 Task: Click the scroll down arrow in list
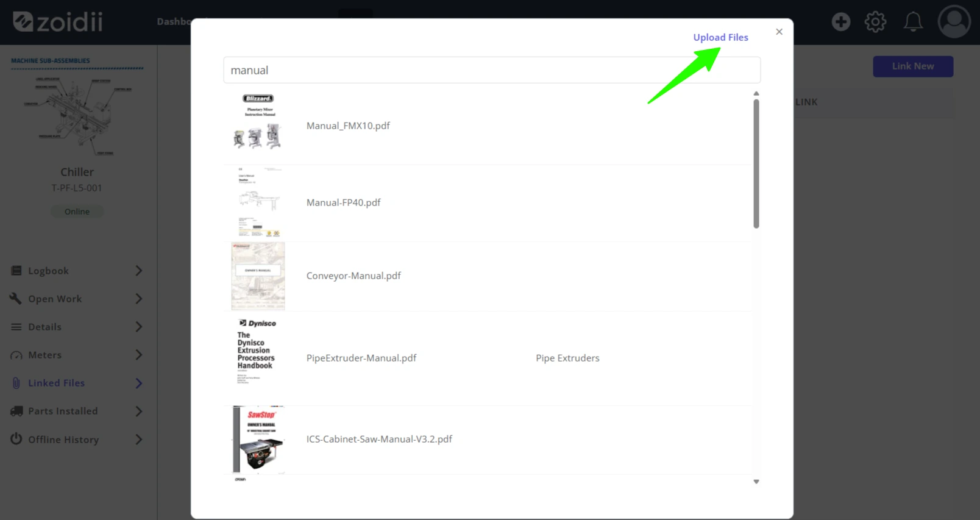click(x=756, y=482)
